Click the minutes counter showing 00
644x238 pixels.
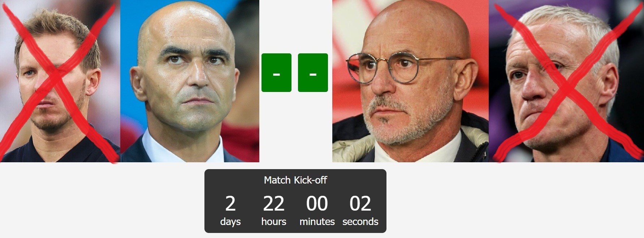tap(317, 203)
